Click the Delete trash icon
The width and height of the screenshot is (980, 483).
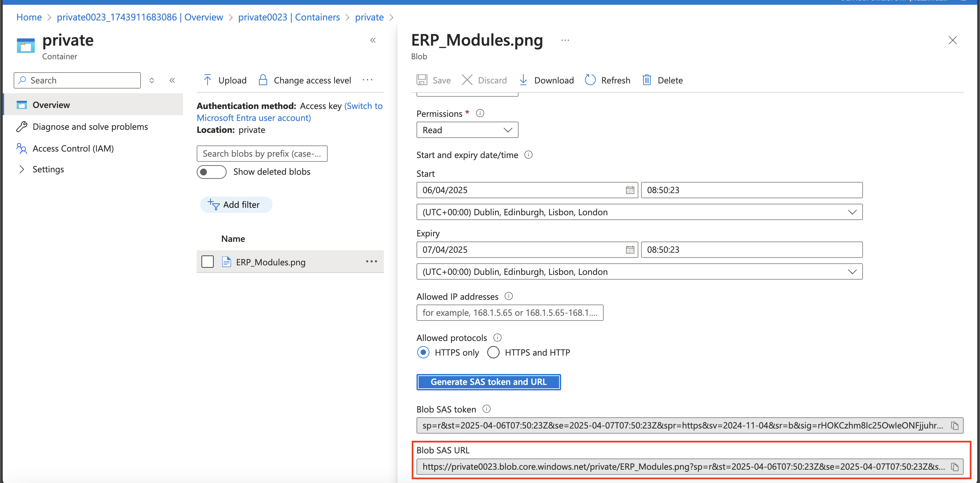coord(647,80)
